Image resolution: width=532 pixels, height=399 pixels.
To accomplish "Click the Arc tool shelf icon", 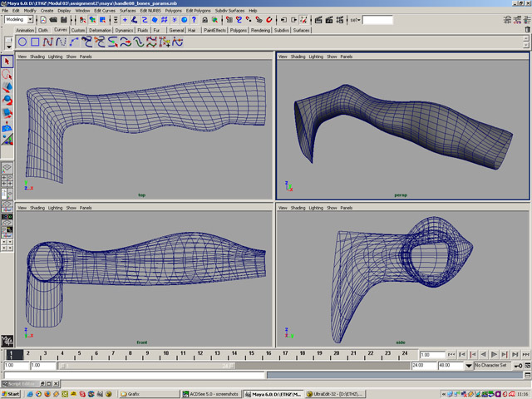I will pyautogui.click(x=74, y=42).
